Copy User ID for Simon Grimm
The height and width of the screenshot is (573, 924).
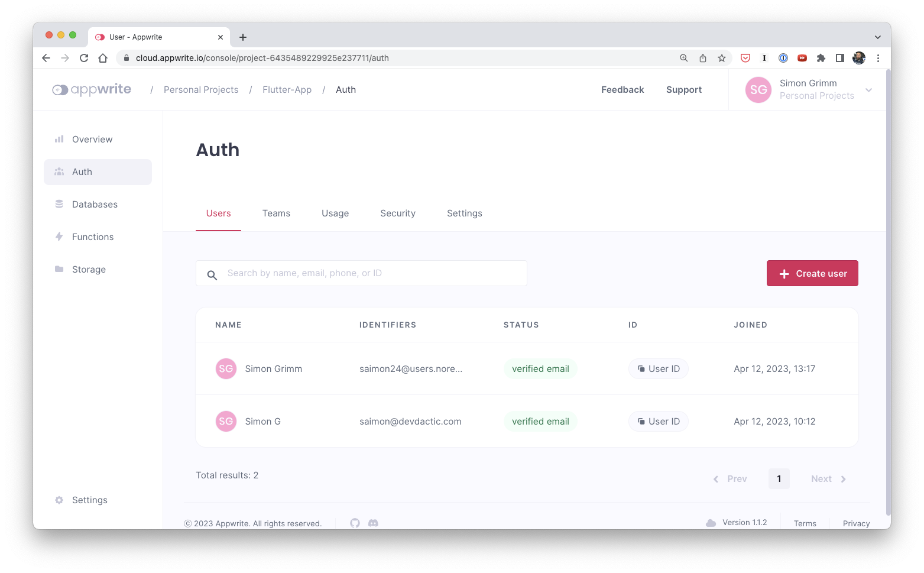658,369
